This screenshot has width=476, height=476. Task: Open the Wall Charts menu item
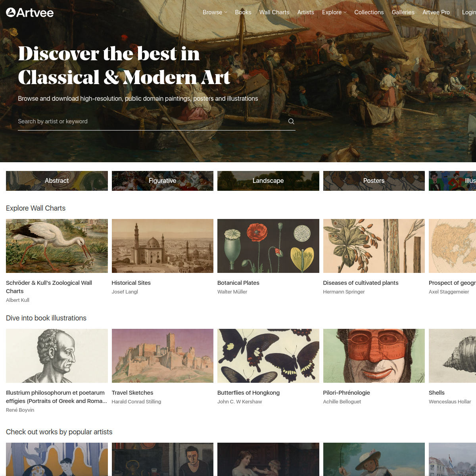tap(274, 12)
